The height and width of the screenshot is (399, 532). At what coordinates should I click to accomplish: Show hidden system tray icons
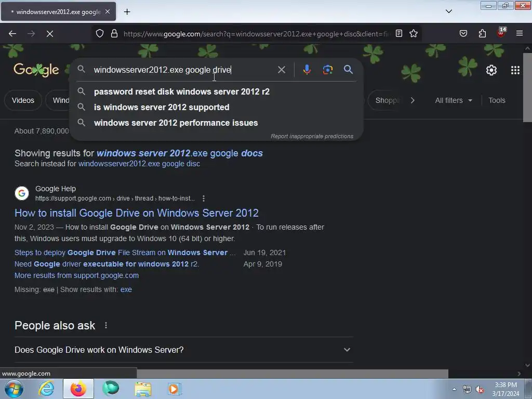(x=454, y=389)
